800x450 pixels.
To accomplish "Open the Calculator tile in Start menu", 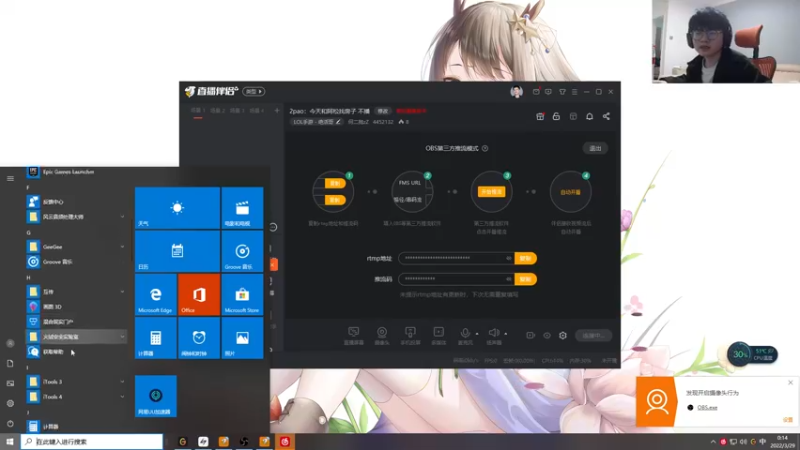I will click(156, 338).
